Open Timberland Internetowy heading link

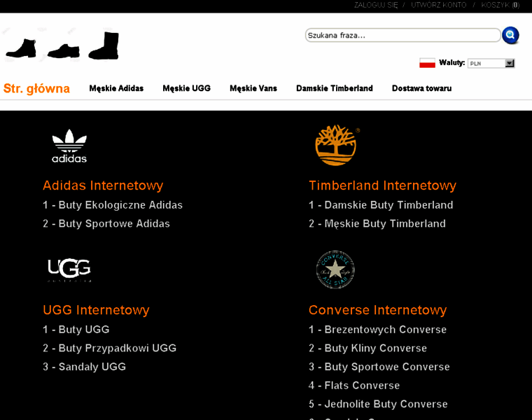click(382, 185)
